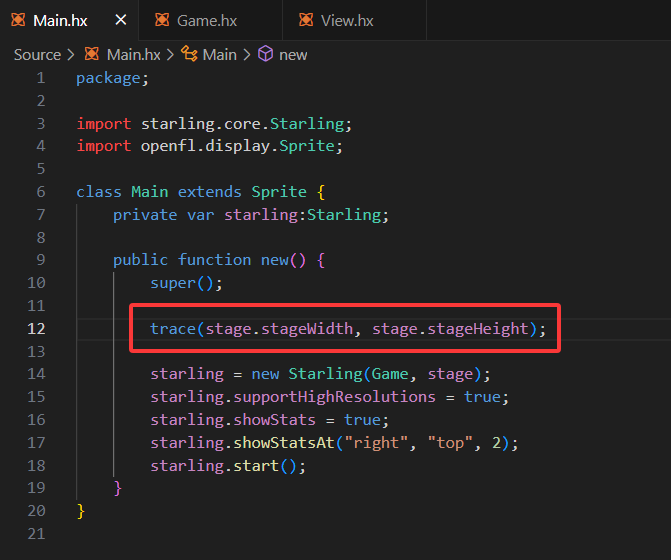Screen dimensions: 671x560
Task: Close the Main.hx editor tab
Action: pyautogui.click(x=120, y=20)
